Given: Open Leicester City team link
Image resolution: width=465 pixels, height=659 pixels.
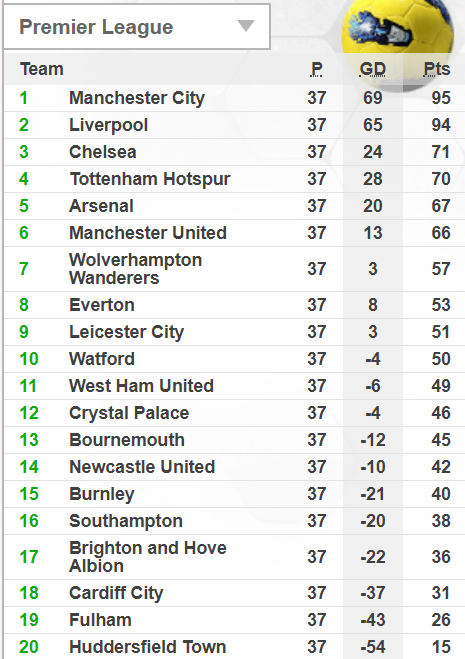Looking at the screenshot, I should [127, 332].
